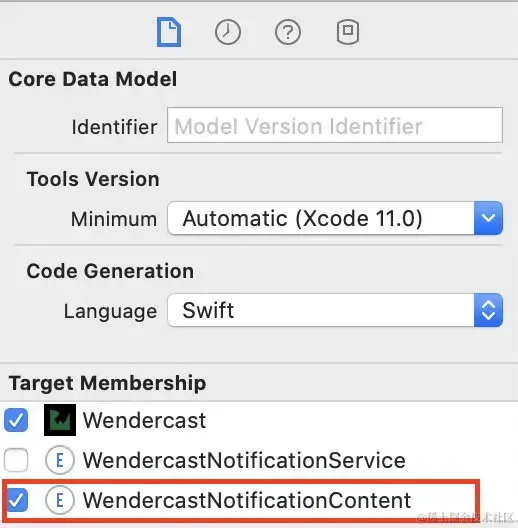Click the Model Version Identifier field
The image size is (518, 528).
(335, 125)
